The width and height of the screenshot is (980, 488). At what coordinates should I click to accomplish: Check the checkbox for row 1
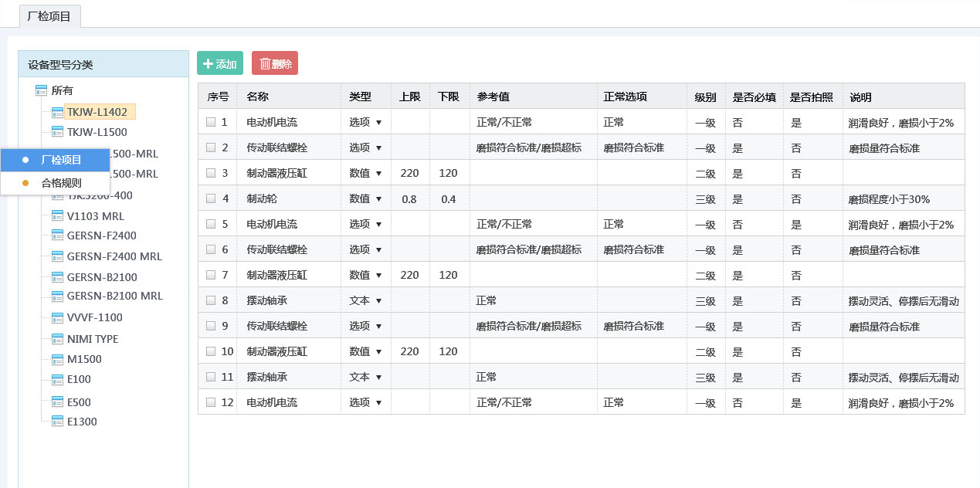(x=211, y=122)
